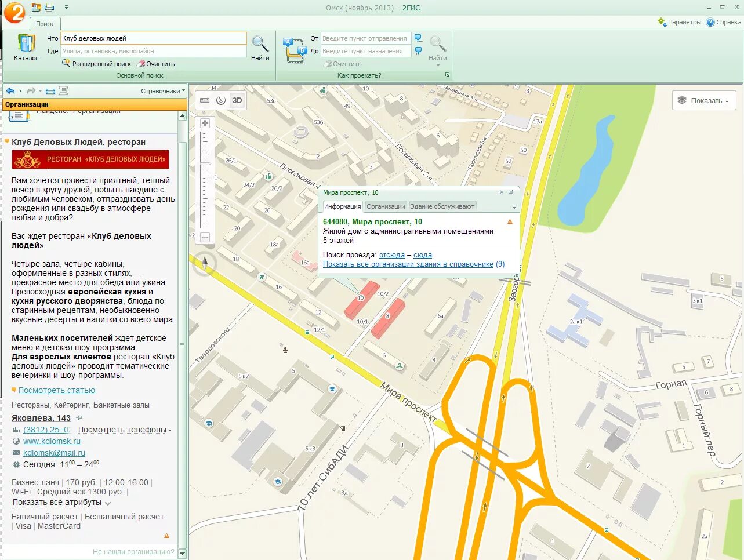The height and width of the screenshot is (560, 744).
Task: Open the Как проехать dialog launcher
Action: pyautogui.click(x=447, y=75)
